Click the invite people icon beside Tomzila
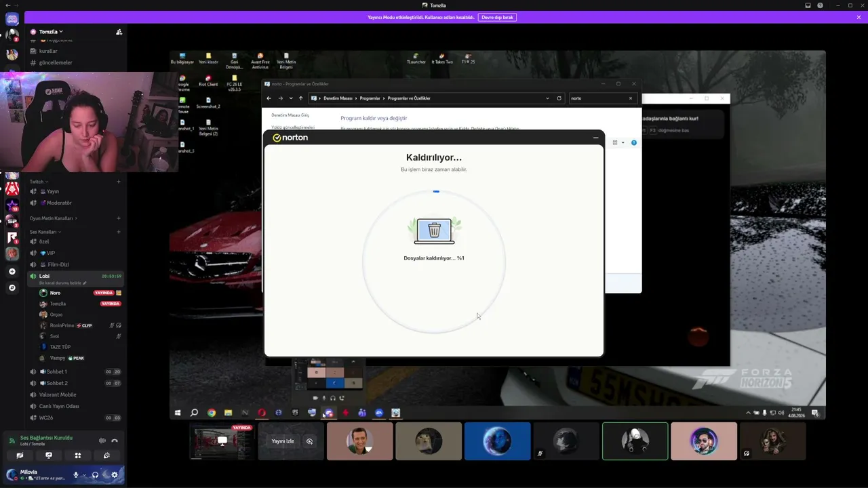The width and height of the screenshot is (868, 488). tap(119, 32)
